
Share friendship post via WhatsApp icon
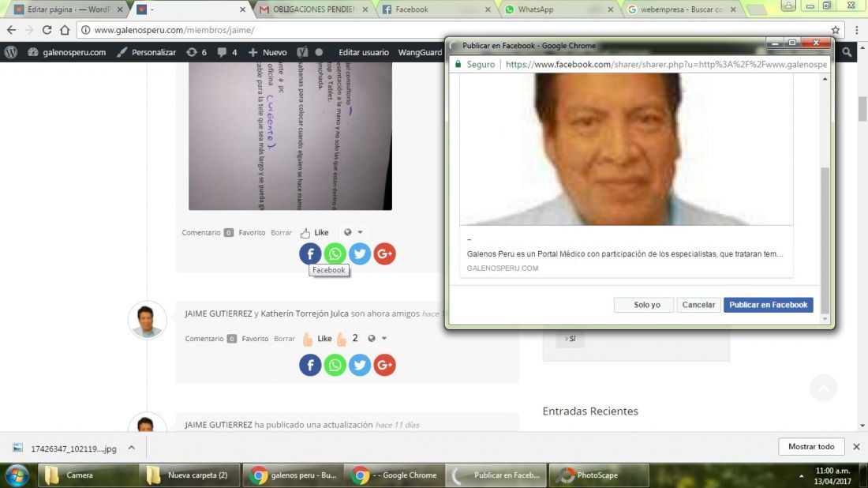(335, 365)
